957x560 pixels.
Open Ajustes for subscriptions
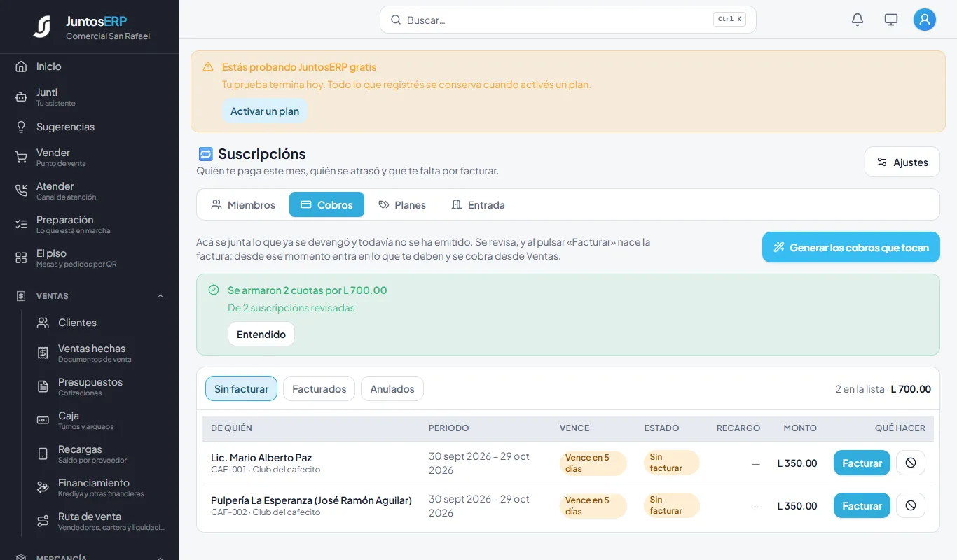tap(902, 162)
